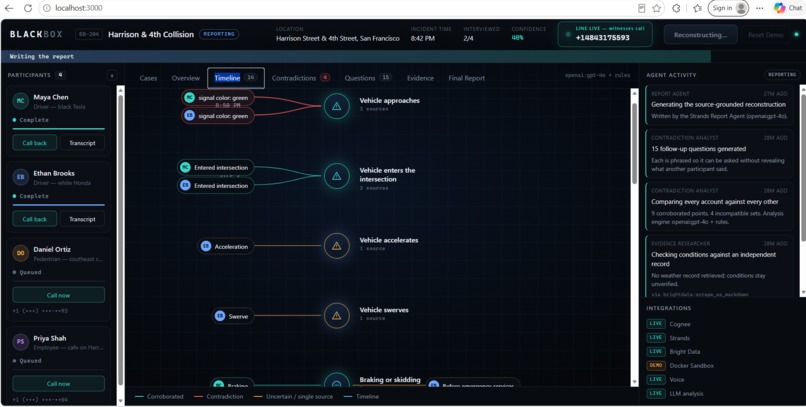Call back Maya Chen
The width and height of the screenshot is (806, 407).
coord(34,143)
